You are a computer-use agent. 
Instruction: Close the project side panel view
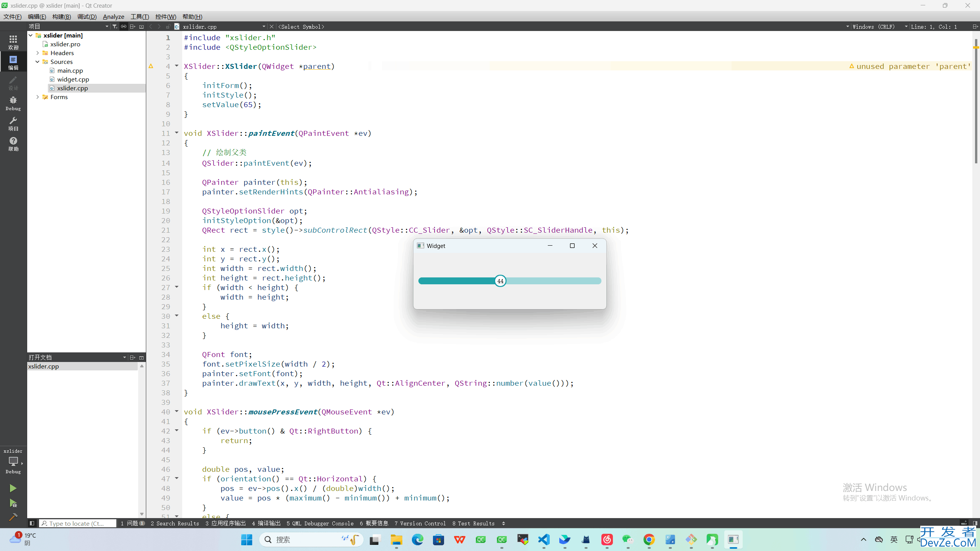[x=141, y=26]
